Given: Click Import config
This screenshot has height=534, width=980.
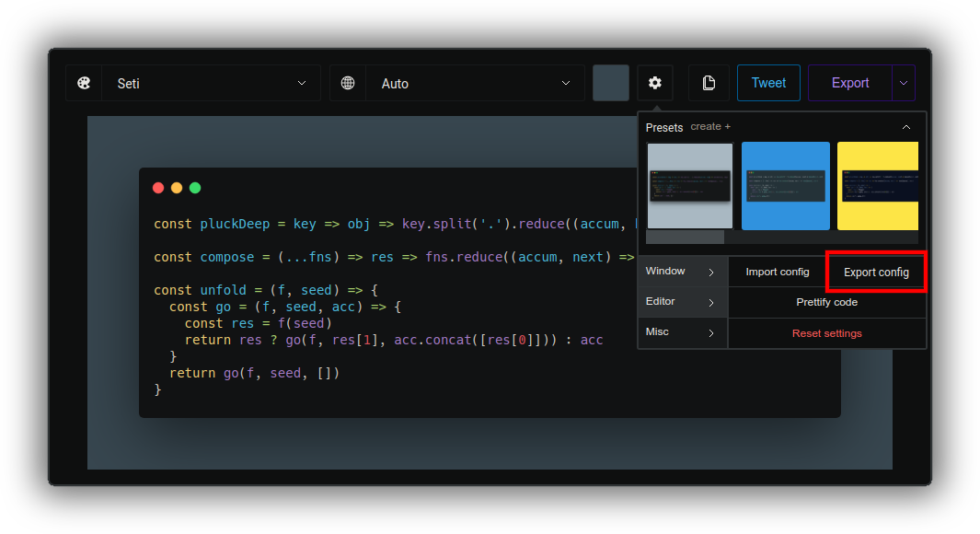Looking at the screenshot, I should [x=778, y=272].
